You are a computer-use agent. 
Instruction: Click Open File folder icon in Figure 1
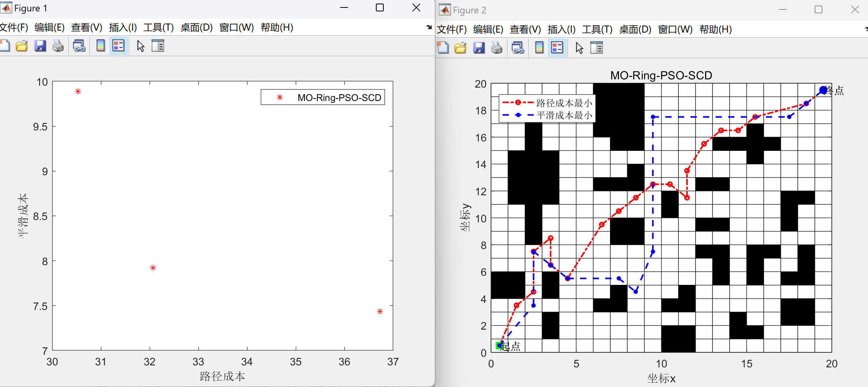[22, 46]
